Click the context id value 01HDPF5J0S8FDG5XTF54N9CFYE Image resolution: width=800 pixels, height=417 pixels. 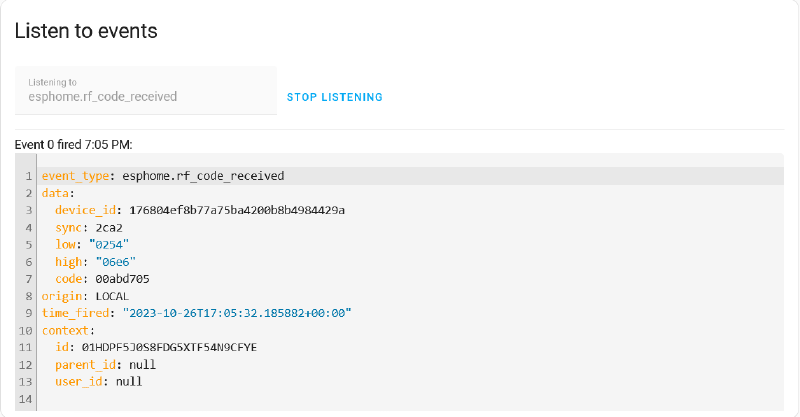tap(169, 347)
